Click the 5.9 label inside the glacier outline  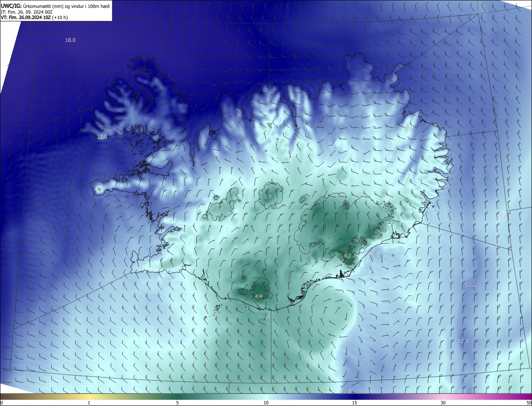pyautogui.click(x=268, y=196)
